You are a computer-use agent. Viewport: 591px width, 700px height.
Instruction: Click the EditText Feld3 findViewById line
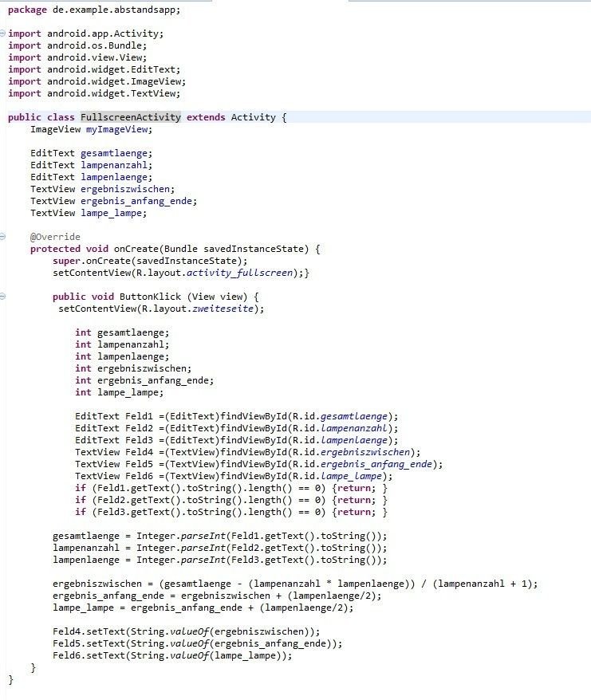[237, 440]
